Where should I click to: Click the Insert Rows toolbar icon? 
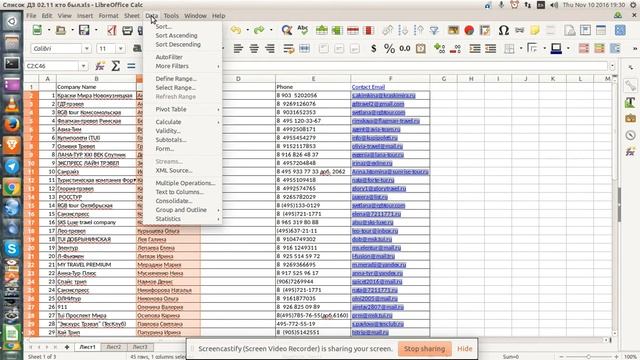tap(322, 30)
